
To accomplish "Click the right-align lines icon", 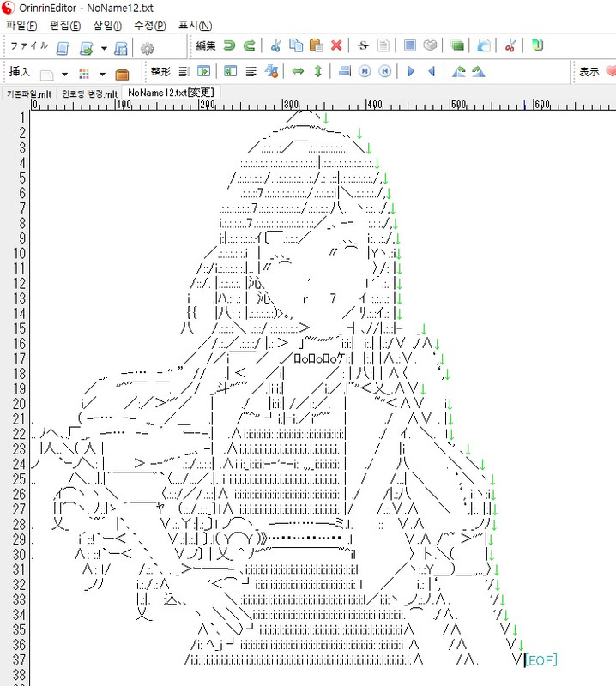I will pos(184,71).
